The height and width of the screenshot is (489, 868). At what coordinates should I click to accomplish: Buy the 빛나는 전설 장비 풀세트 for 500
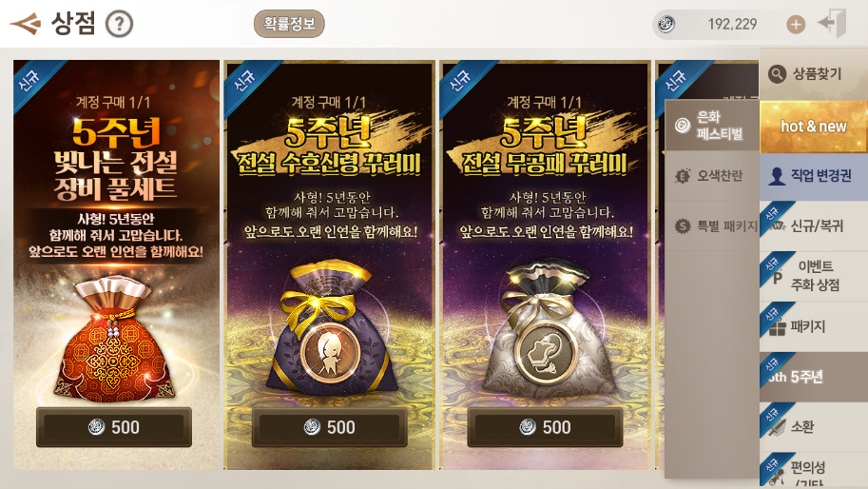click(114, 427)
